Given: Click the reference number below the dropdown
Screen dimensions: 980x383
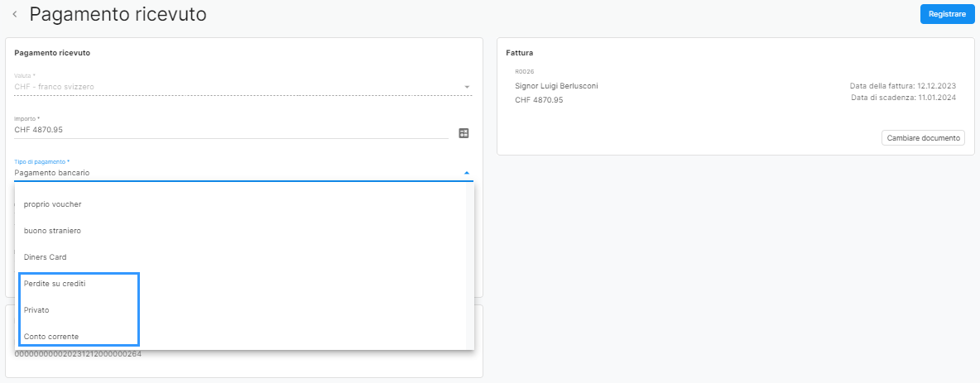Looking at the screenshot, I should [78, 354].
